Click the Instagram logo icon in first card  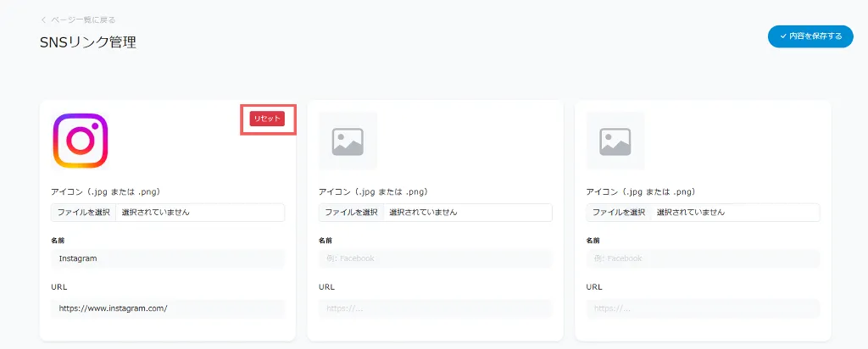tap(81, 141)
